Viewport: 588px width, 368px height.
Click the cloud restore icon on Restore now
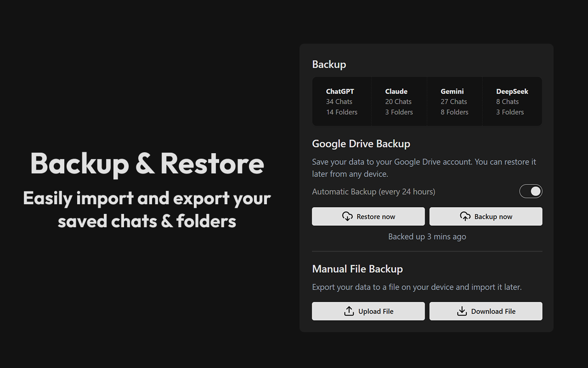pyautogui.click(x=348, y=216)
